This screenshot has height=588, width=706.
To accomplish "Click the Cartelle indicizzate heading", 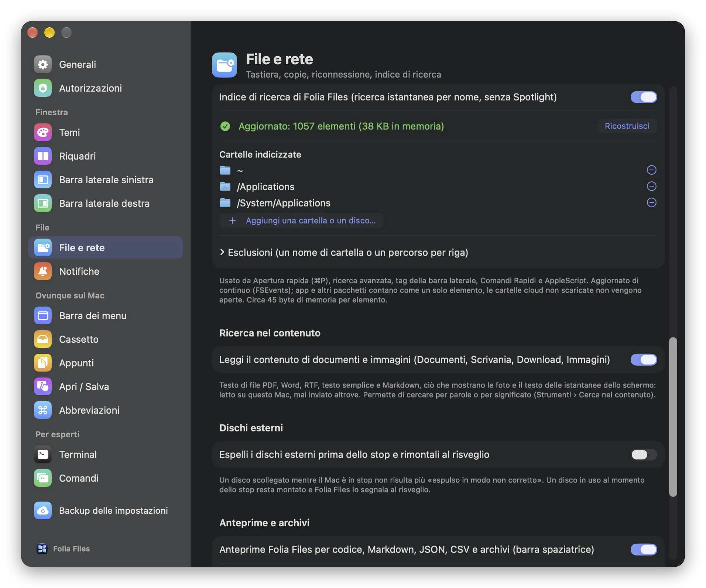I will (260, 154).
